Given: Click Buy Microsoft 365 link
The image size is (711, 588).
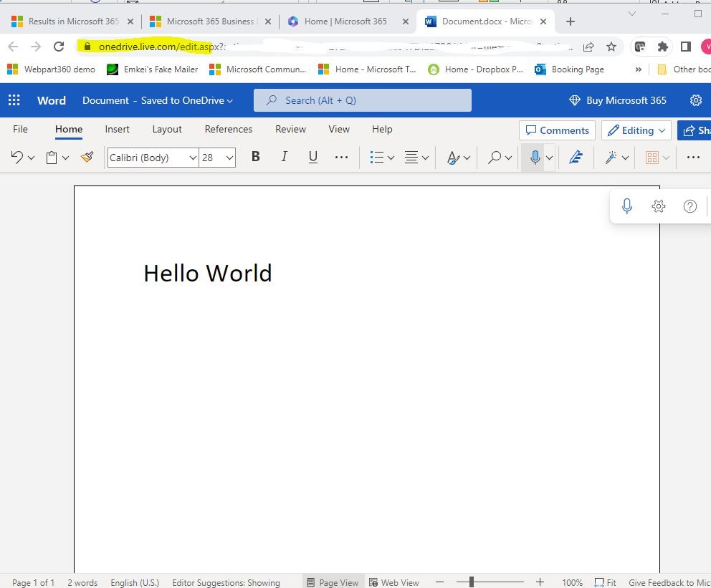Looking at the screenshot, I should click(617, 100).
